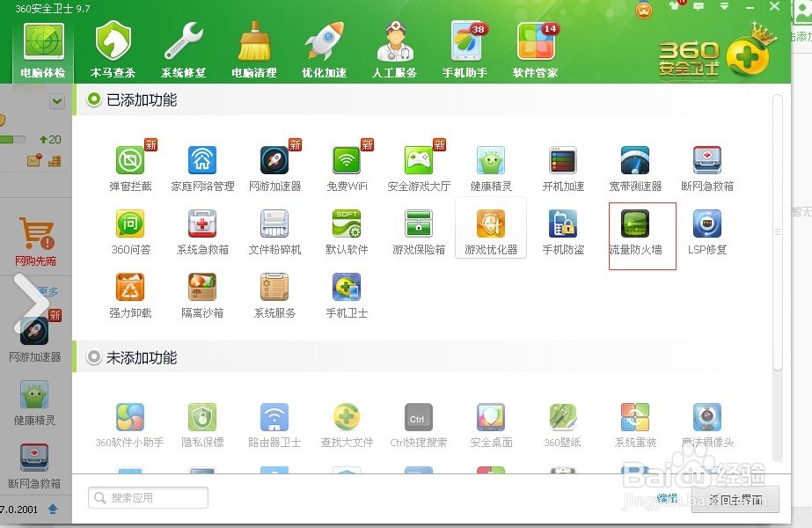Open the 流量防火墙 traffic firewall

(635, 231)
